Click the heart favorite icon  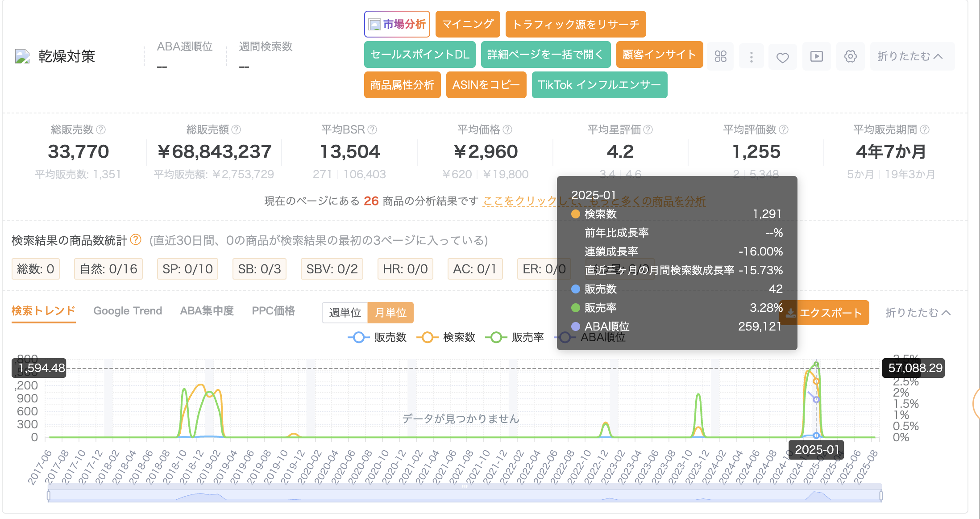782,57
